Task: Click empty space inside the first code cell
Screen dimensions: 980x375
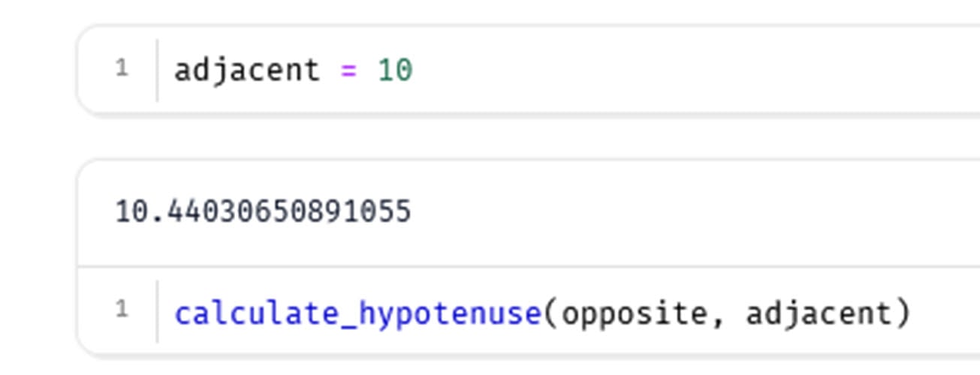Action: [676, 70]
